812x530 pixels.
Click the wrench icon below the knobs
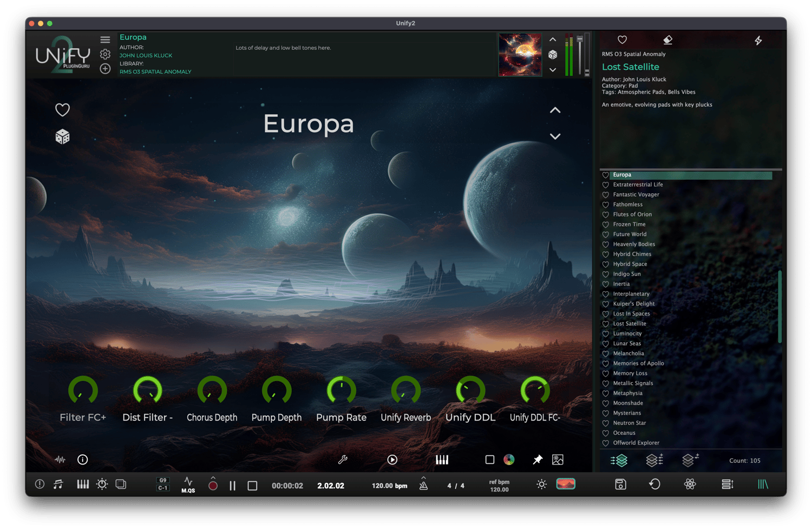(343, 460)
